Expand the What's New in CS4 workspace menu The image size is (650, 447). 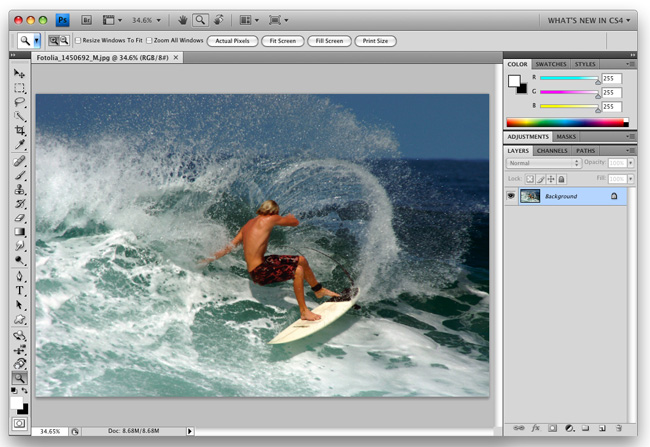tap(588, 19)
